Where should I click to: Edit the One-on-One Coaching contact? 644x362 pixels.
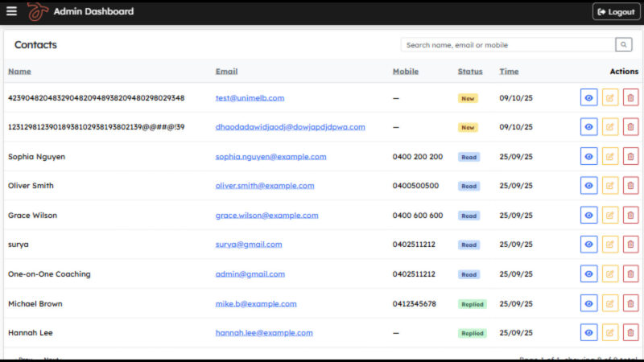(x=610, y=274)
